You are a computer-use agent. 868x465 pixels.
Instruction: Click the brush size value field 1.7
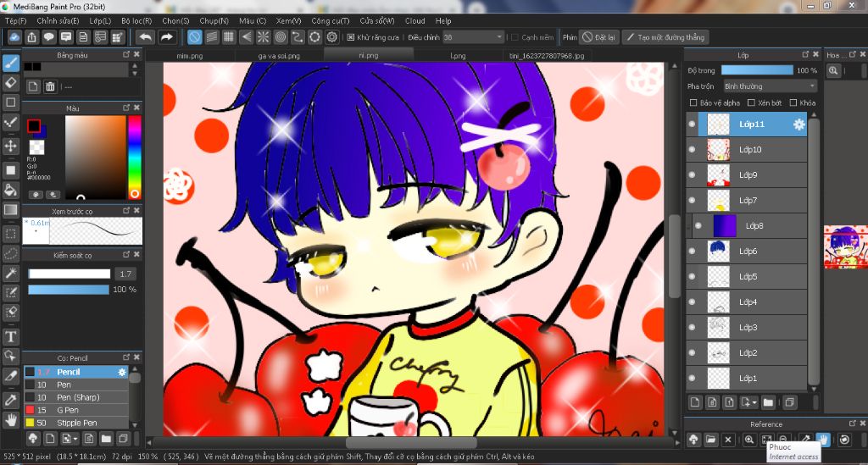coord(125,274)
